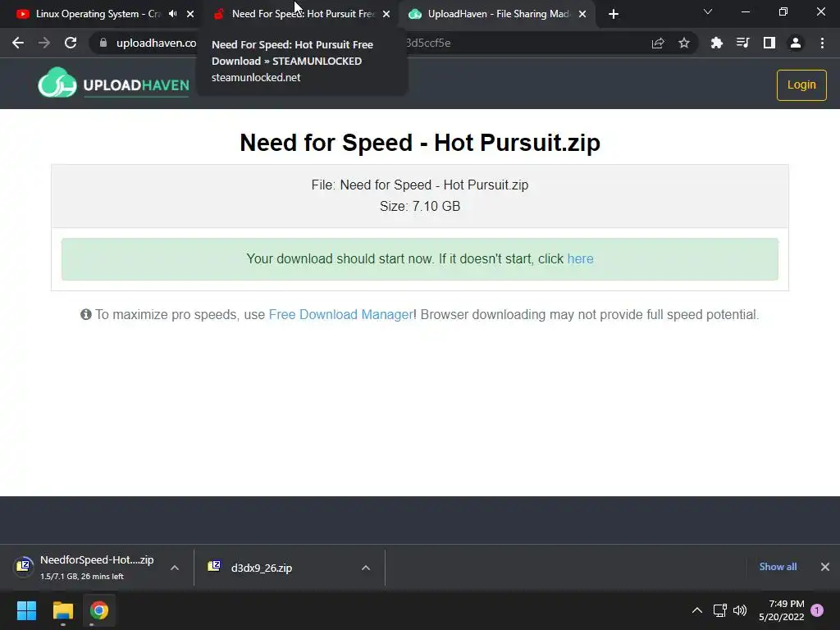
Task: Click the address bar URL uploadhaven.co
Action: [x=156, y=43]
